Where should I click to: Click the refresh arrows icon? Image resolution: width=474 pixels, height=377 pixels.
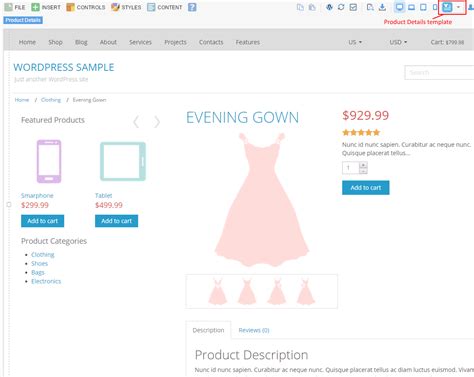pyautogui.click(x=341, y=7)
